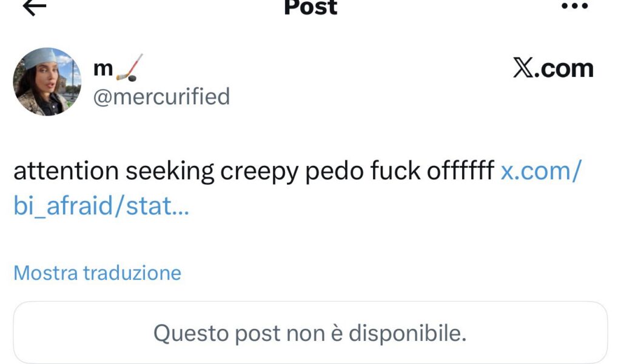The width and height of the screenshot is (621, 364).
Task: Tap the word "offffff" in the post
Action: point(461,171)
